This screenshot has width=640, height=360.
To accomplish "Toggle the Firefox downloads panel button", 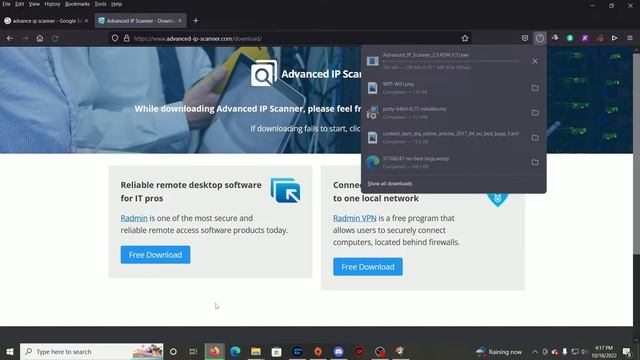I will [540, 38].
